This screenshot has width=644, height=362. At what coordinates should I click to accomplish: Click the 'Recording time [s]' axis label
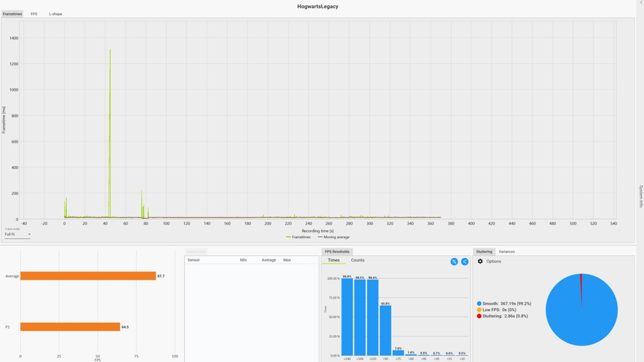click(x=318, y=231)
